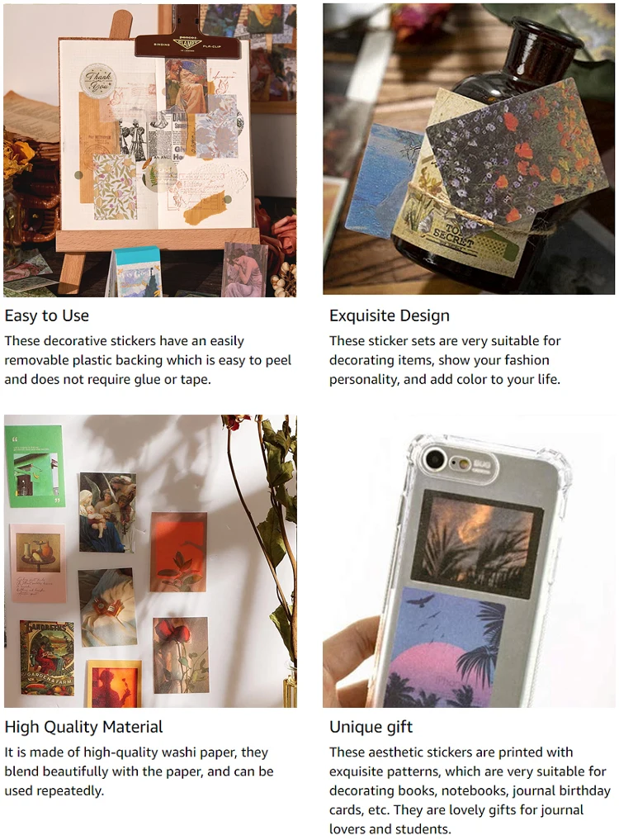The height and width of the screenshot is (840, 619).
Task: Open the bottle with floral cards image
Action: (469, 149)
